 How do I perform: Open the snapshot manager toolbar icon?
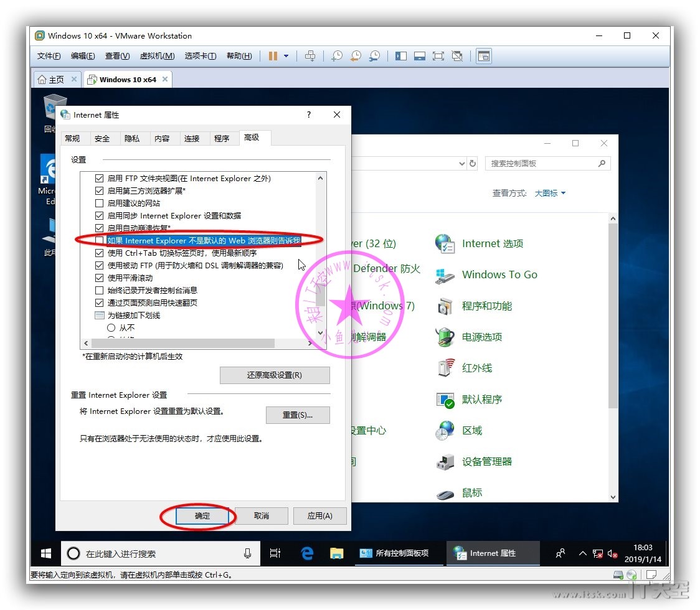point(374,56)
